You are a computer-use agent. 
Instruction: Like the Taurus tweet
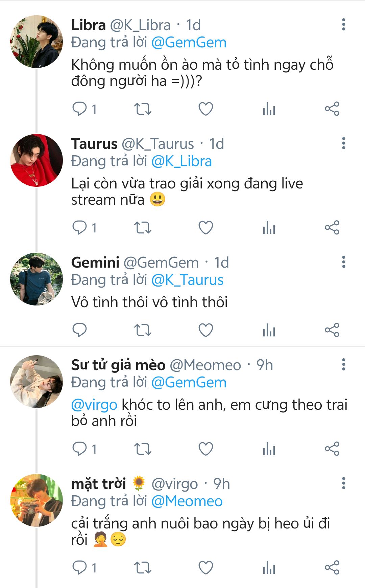(205, 227)
